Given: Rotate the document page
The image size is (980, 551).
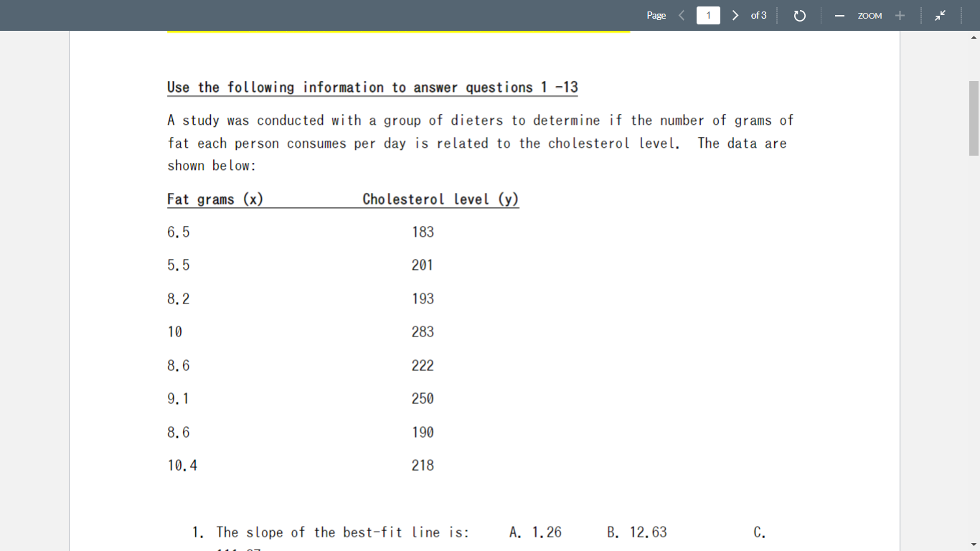Looking at the screenshot, I should click(x=799, y=14).
